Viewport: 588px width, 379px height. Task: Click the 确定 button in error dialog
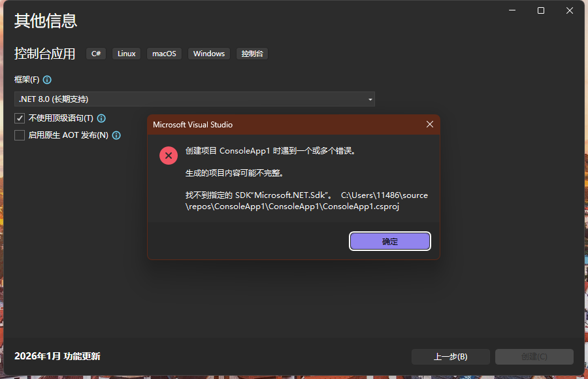tap(389, 241)
